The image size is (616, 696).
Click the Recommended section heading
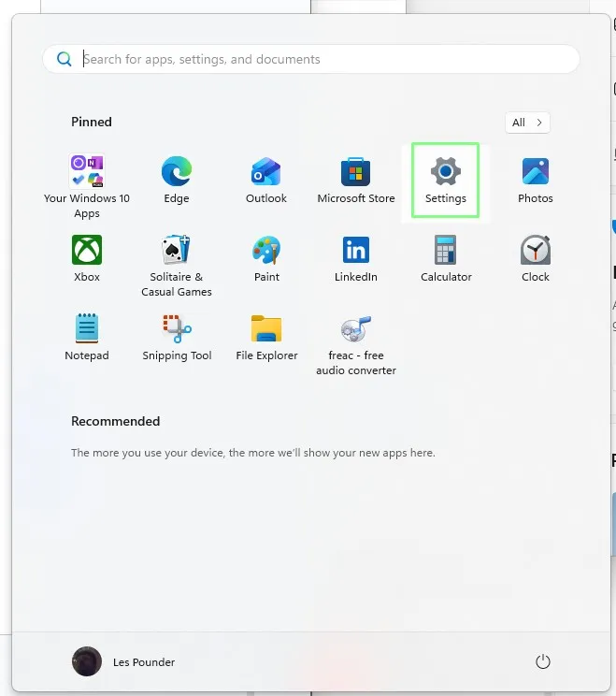115,421
